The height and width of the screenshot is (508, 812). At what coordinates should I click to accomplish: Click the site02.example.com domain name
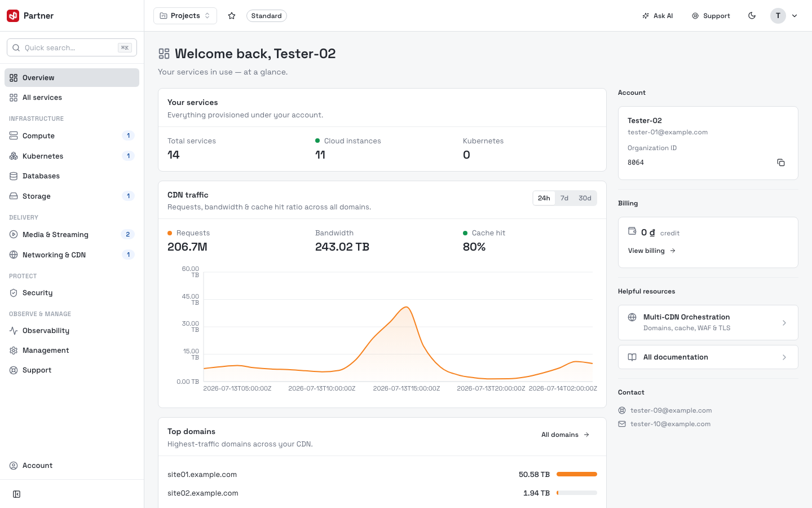(x=203, y=493)
